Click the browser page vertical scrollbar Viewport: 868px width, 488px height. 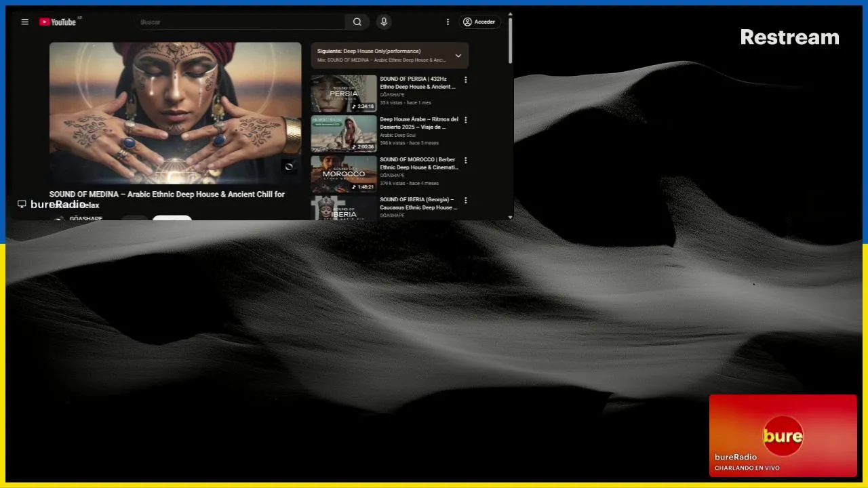[510, 41]
